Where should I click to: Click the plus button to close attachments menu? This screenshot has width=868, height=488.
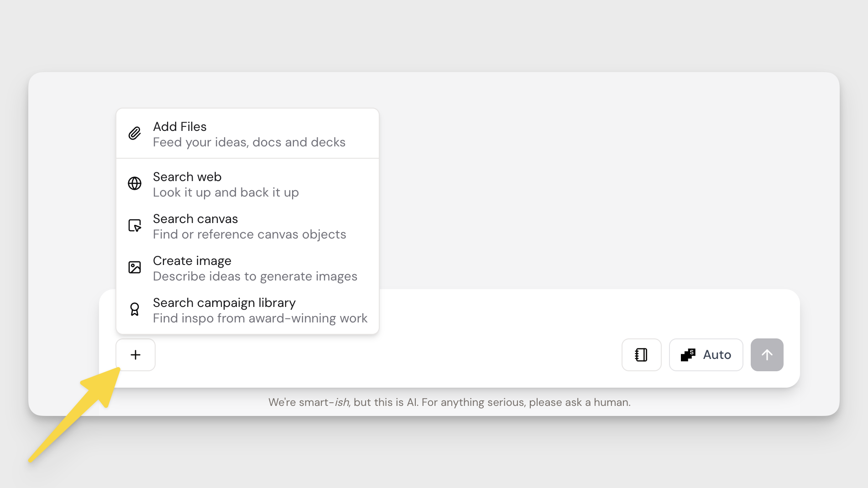point(136,355)
